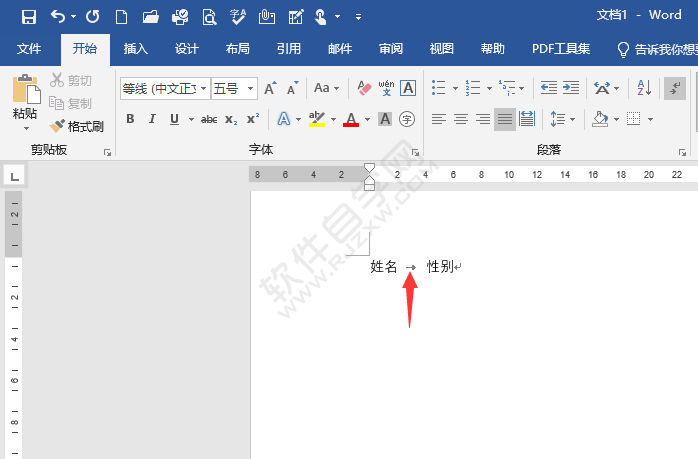The width and height of the screenshot is (698, 459).
Task: Expand Customize Quick Access Toolbar arrow
Action: pyautogui.click(x=358, y=17)
